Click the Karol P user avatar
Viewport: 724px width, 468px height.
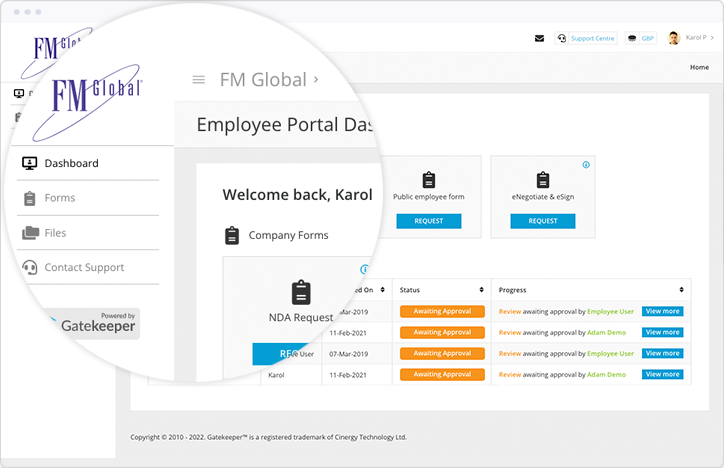[674, 38]
